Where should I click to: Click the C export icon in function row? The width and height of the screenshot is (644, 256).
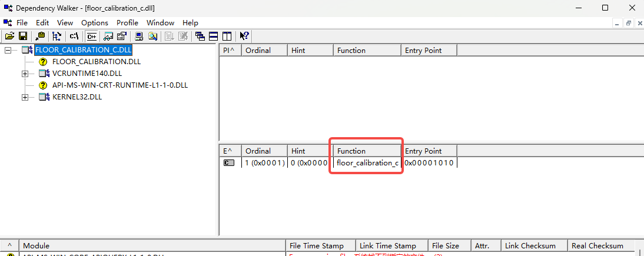(229, 163)
